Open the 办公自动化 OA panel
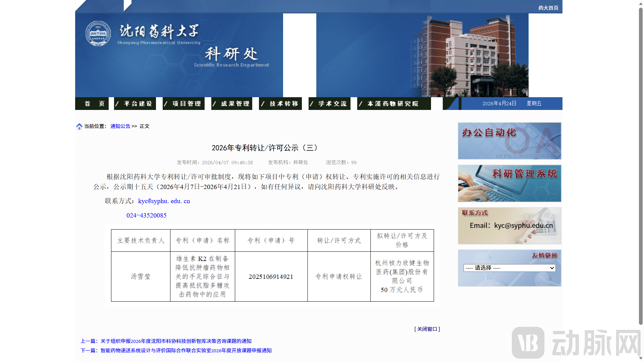Screen dimensions: 644x362 pos(509,141)
